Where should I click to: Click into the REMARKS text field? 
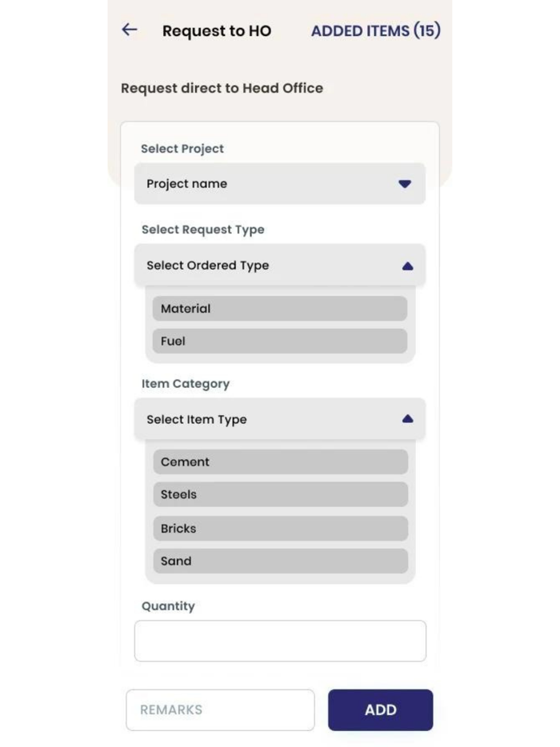[220, 710]
